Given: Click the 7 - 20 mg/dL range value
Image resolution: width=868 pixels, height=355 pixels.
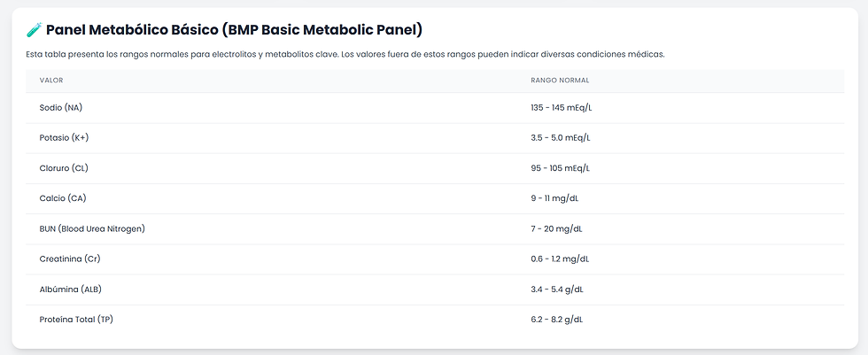Looking at the screenshot, I should click(x=556, y=228).
